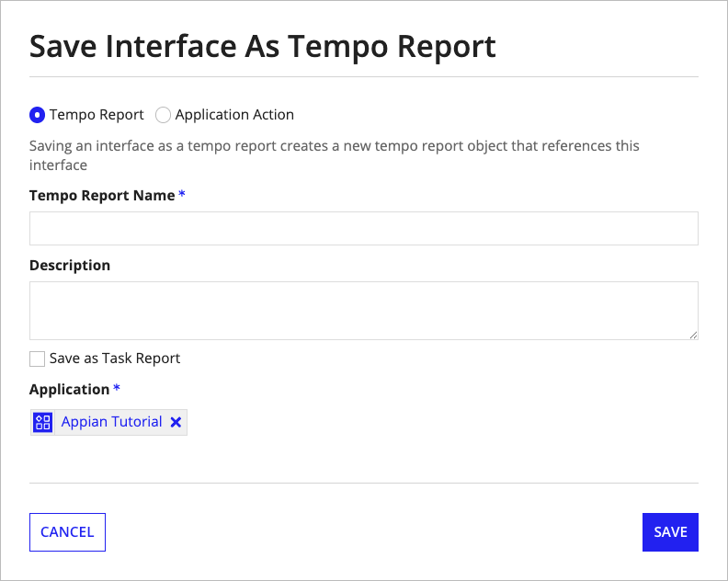
Task: Click into the Tempo Report Name field
Action: point(363,229)
